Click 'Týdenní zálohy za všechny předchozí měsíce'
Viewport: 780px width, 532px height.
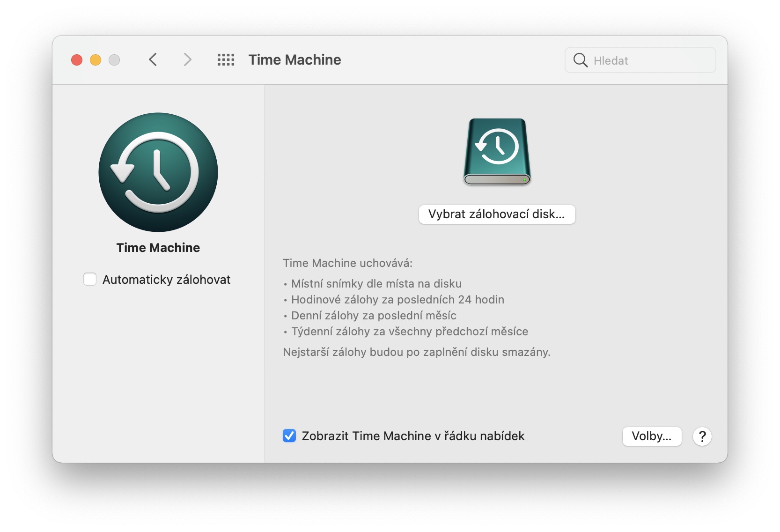pos(410,332)
